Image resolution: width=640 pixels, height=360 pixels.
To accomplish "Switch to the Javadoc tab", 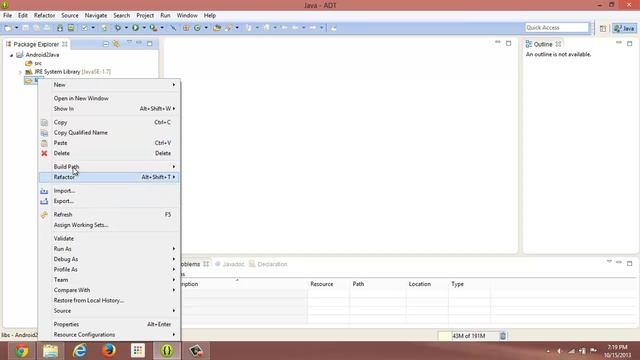I will [230, 264].
